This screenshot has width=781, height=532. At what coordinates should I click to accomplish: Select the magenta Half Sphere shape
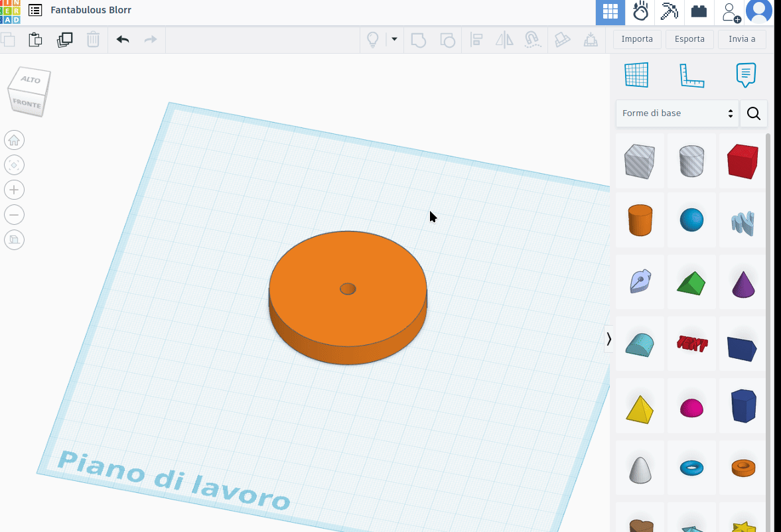tap(691, 408)
